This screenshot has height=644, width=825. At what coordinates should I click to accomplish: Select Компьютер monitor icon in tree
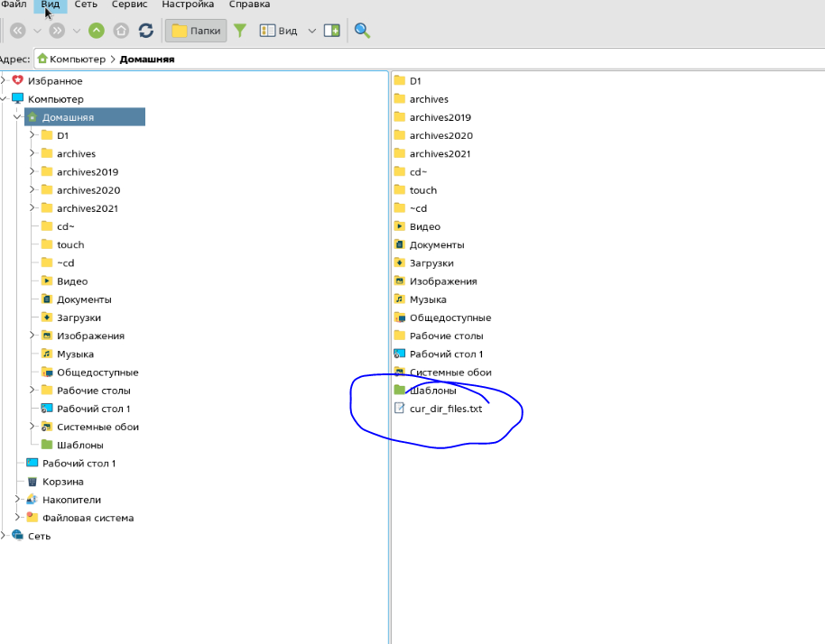coord(18,98)
